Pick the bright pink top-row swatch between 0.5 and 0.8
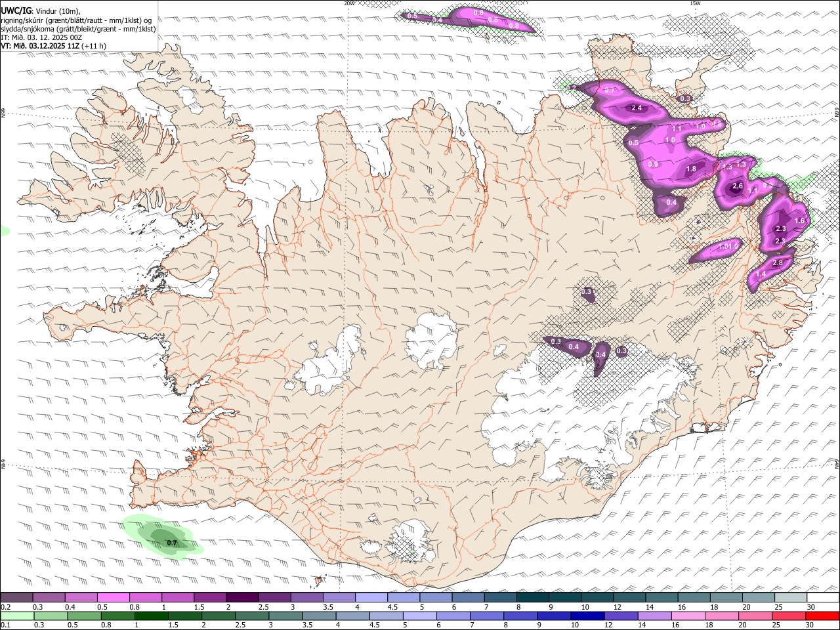The height and width of the screenshot is (630, 840). [113, 597]
